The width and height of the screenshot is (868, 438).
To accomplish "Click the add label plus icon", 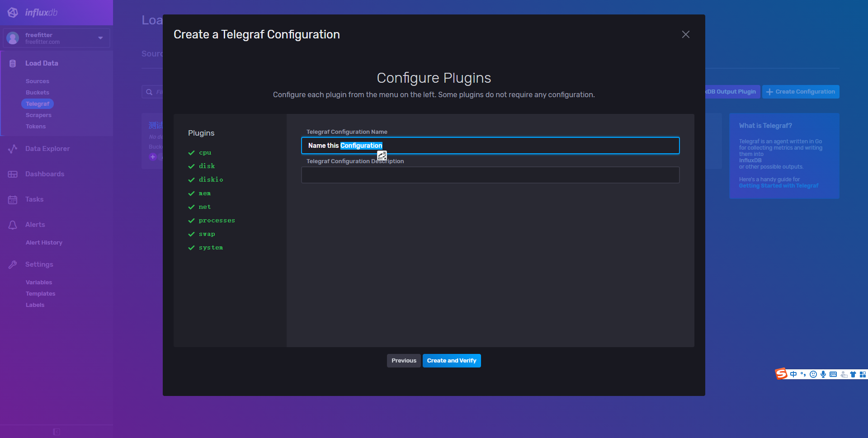I will [x=153, y=157].
